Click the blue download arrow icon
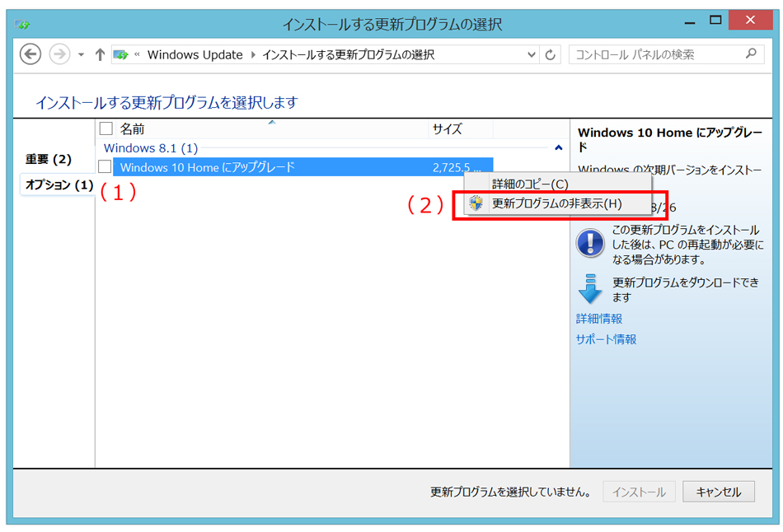 pos(590,288)
